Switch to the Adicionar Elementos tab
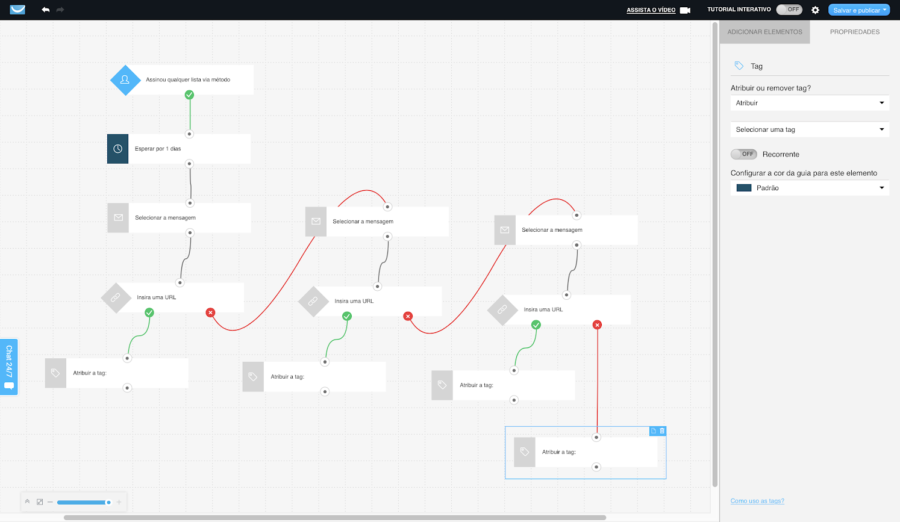This screenshot has height=522, width=900. click(x=765, y=32)
